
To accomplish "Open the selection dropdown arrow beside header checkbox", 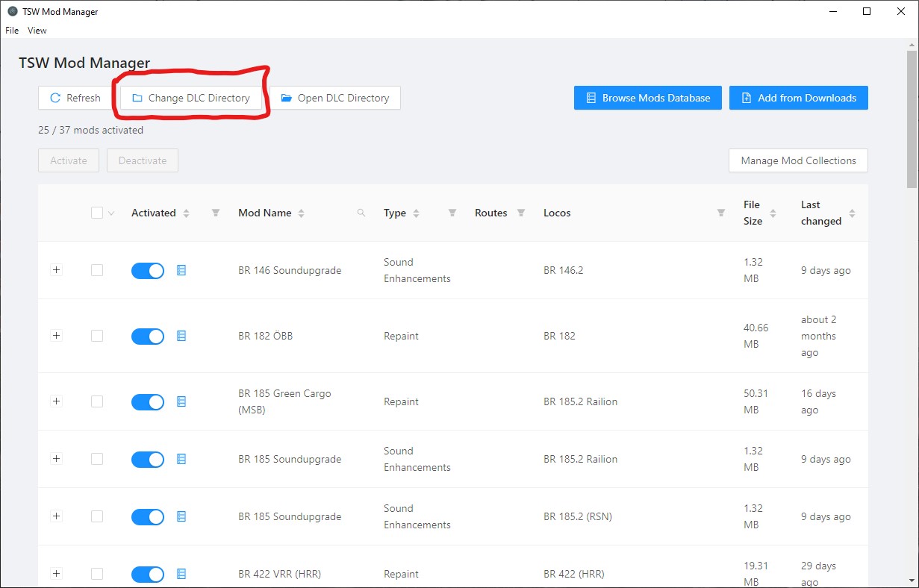I will 112,213.
